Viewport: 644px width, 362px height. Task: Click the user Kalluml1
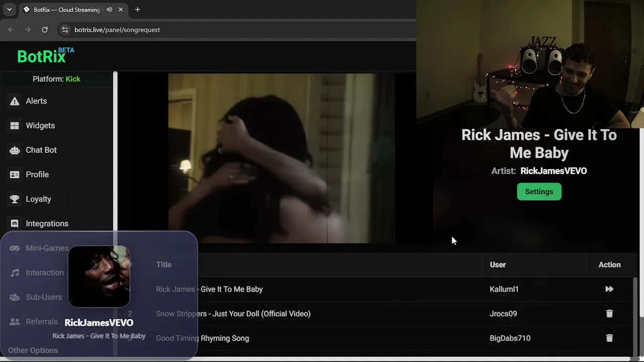pos(504,289)
